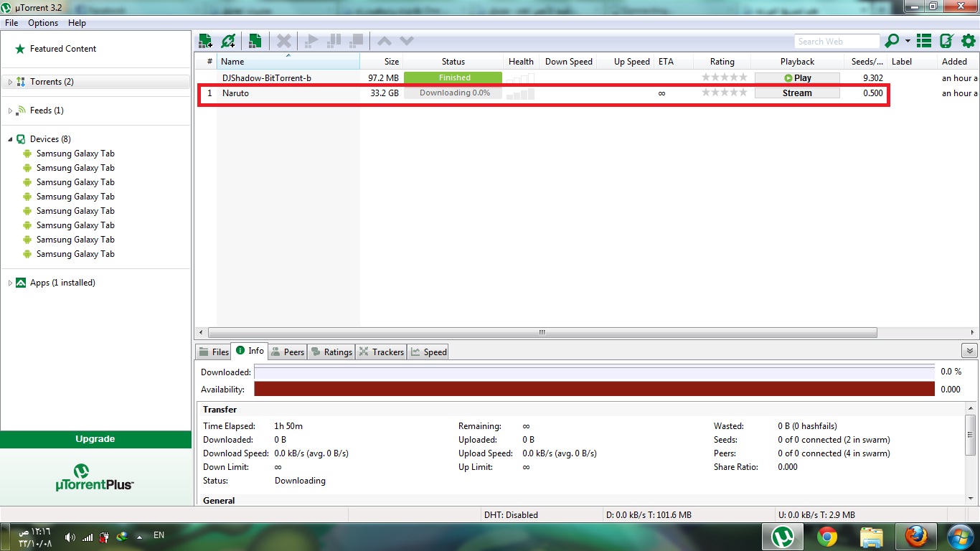980x551 pixels.
Task: Click the remote mobile device icon
Action: point(946,41)
